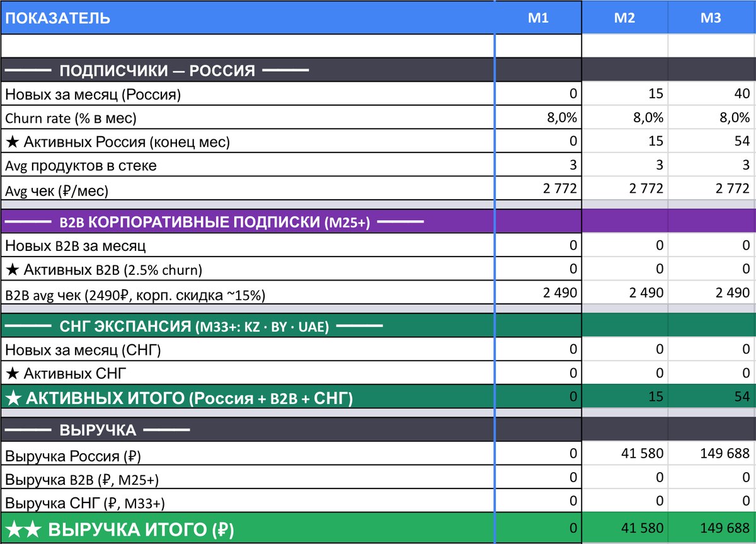Image resolution: width=756 pixels, height=544 pixels.
Task: Select the ВЫРУЧКА section header
Action: click(247, 430)
